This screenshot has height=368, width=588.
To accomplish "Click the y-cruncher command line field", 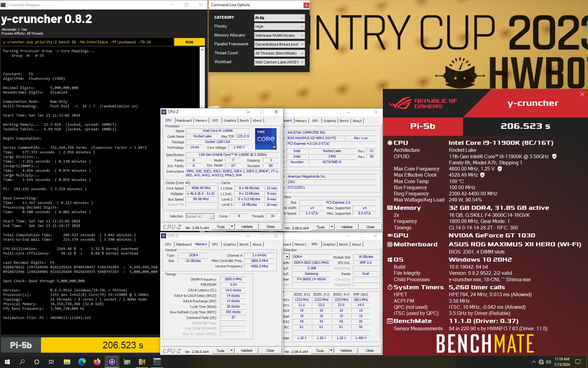I will point(87,42).
